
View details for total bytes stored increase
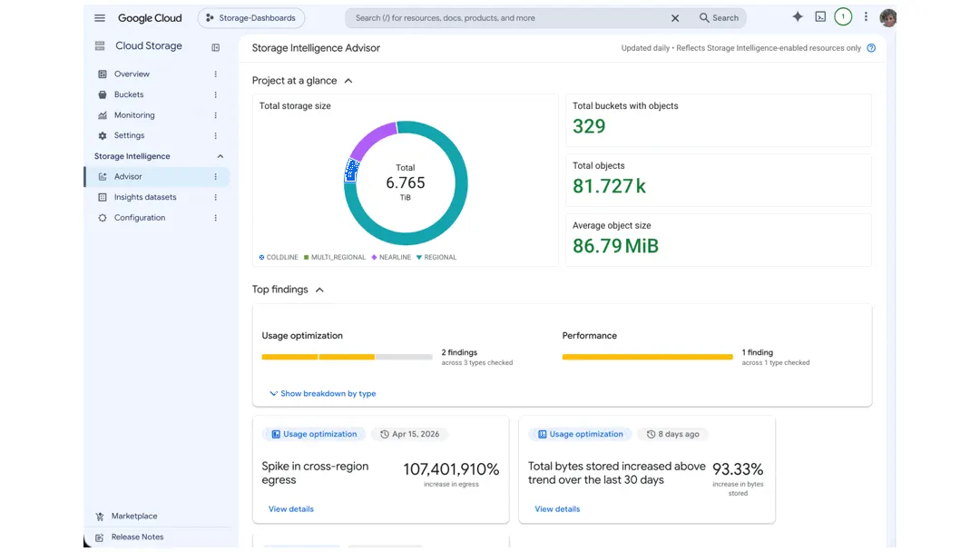point(557,509)
